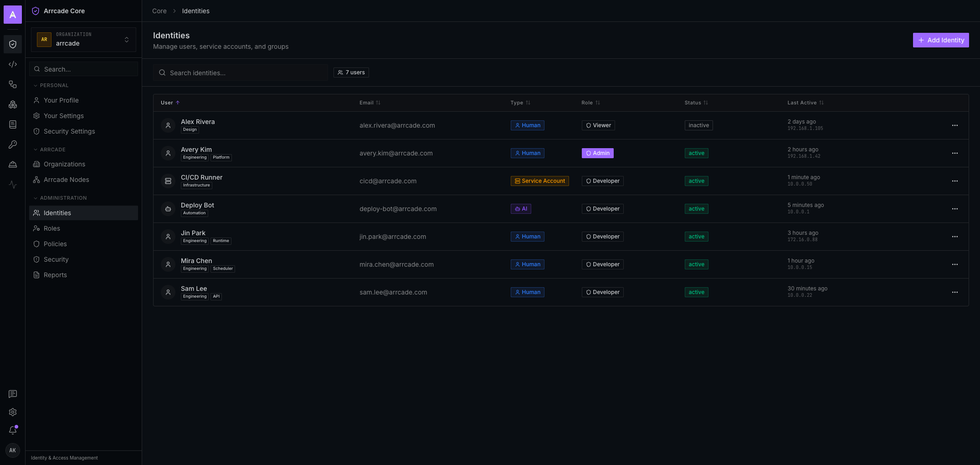The width and height of the screenshot is (980, 465).
Task: Click the Service Account type badge
Action: tap(540, 181)
